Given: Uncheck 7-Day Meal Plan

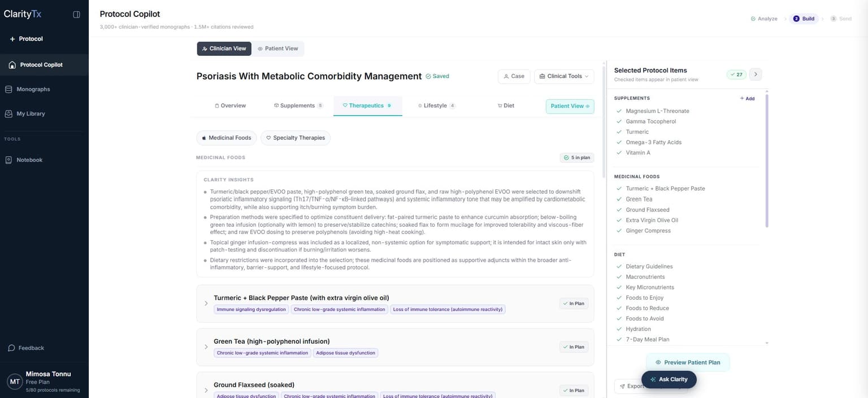Looking at the screenshot, I should pos(619,340).
